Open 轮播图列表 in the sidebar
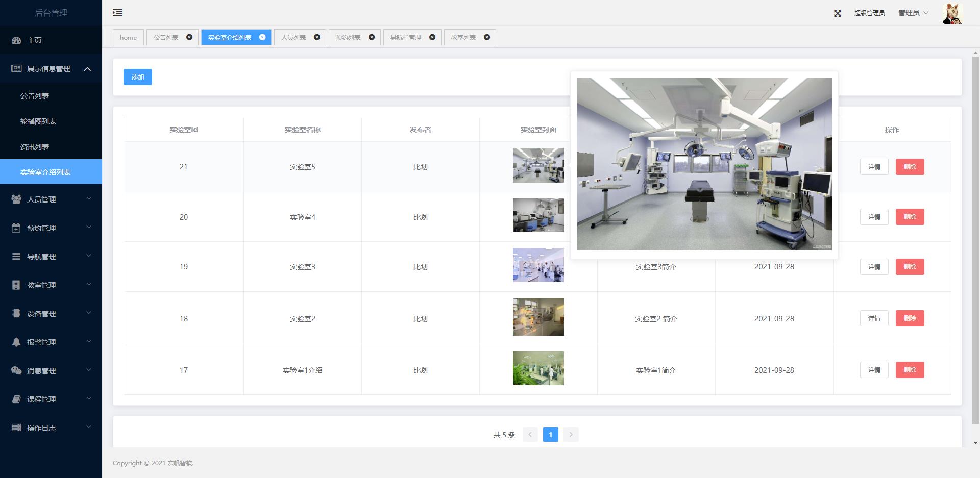 coord(51,121)
